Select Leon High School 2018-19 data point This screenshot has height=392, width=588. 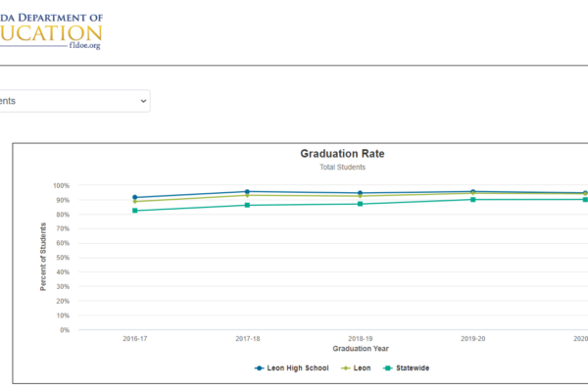360,193
